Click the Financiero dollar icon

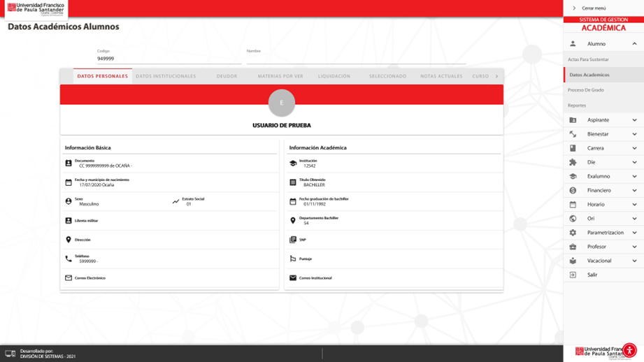573,190
